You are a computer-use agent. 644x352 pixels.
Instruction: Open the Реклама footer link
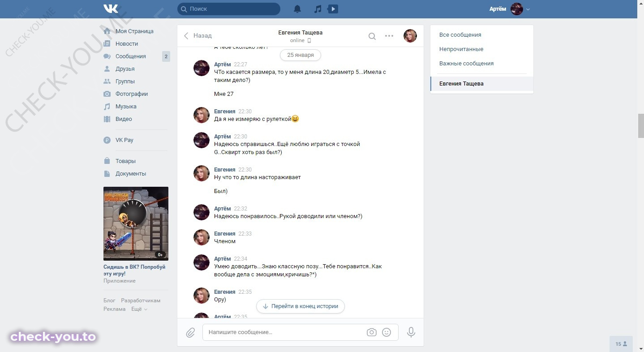pos(114,309)
